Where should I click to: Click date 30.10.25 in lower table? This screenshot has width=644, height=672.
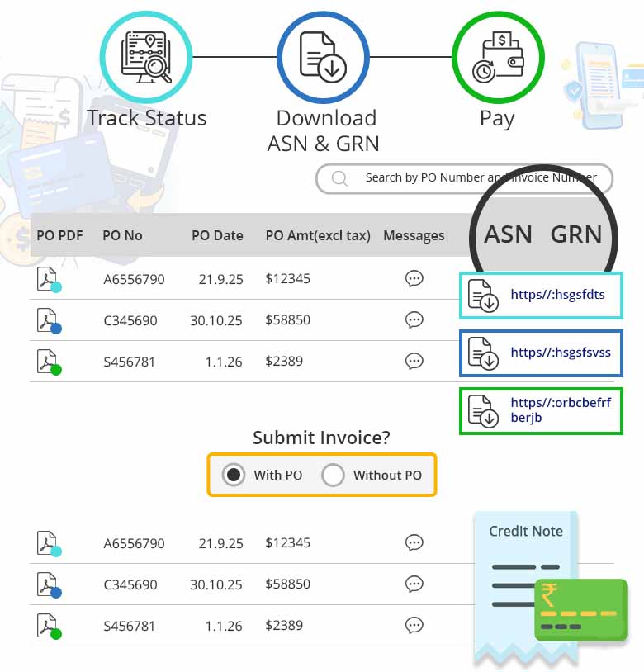coord(216,584)
